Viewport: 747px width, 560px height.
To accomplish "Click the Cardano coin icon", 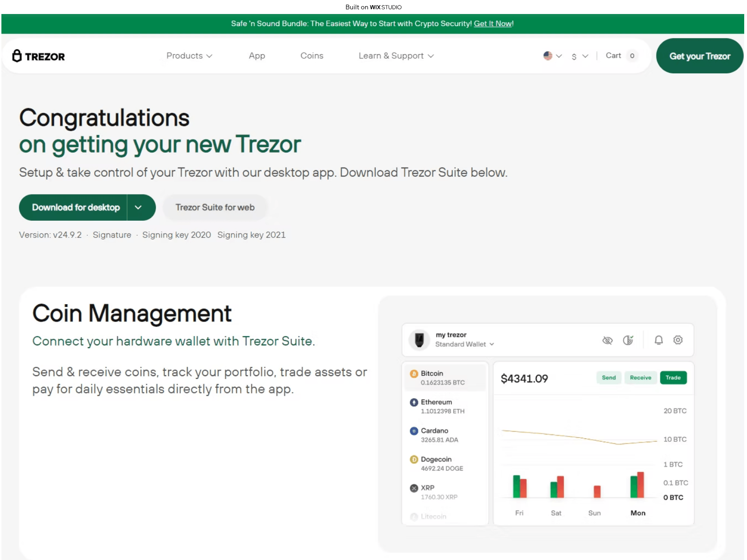I will 414,431.
